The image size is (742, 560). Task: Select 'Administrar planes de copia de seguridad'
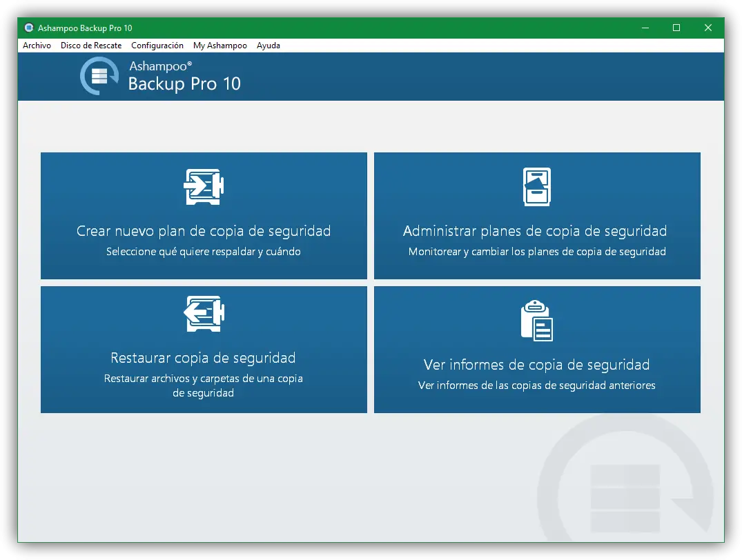click(x=535, y=231)
